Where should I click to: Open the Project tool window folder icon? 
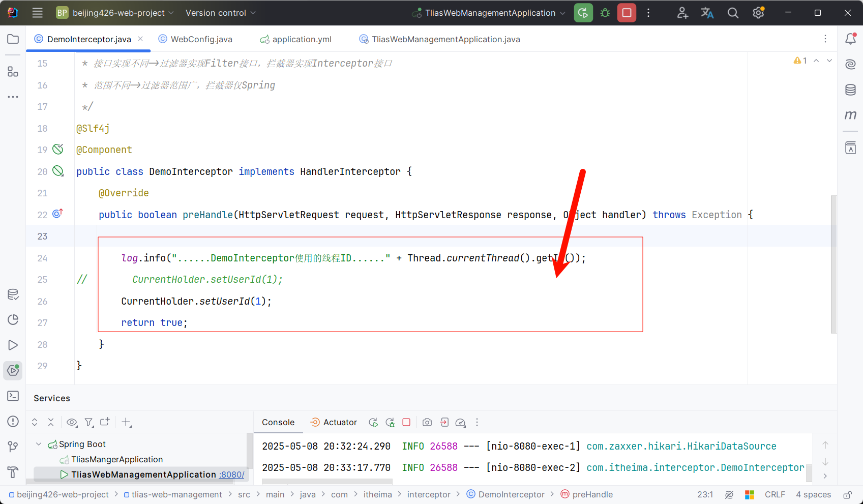pyautogui.click(x=13, y=39)
